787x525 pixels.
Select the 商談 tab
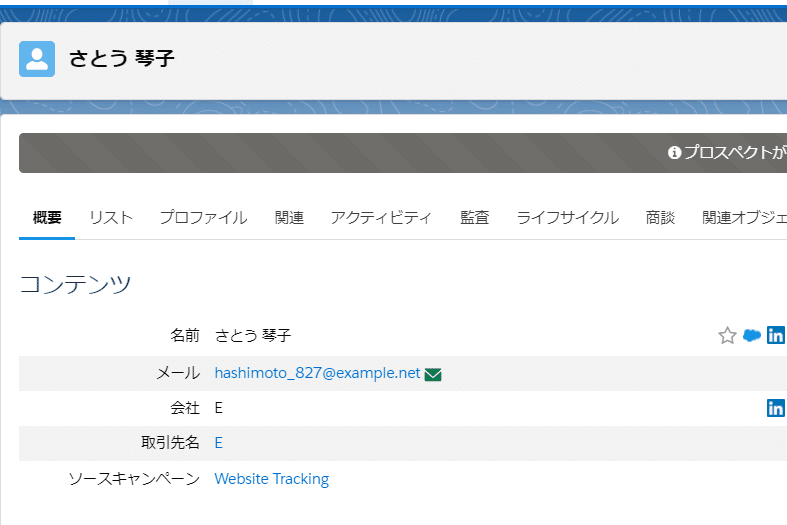[x=660, y=218]
